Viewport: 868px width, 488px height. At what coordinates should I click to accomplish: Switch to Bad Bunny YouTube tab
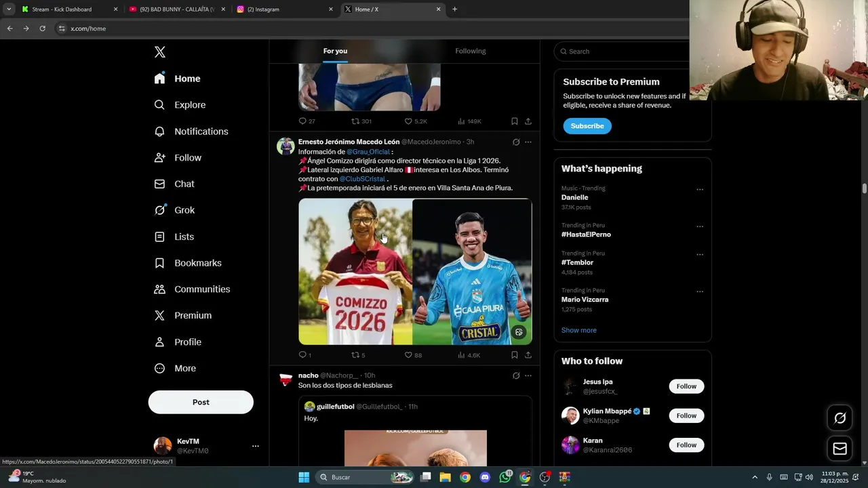click(176, 9)
